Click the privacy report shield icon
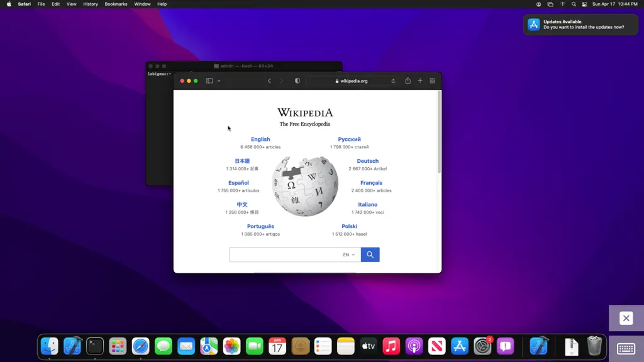Image resolution: width=644 pixels, height=362 pixels. (297, 81)
